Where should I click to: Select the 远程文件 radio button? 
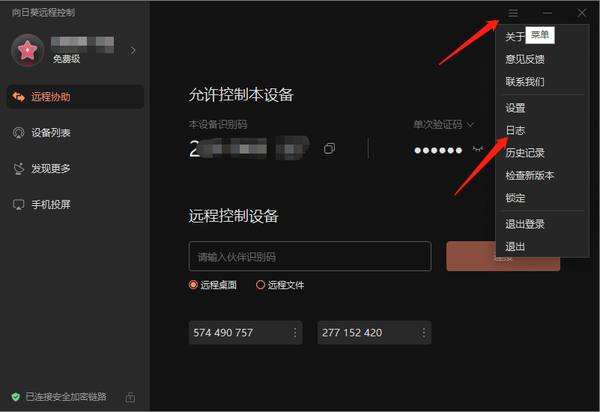[x=260, y=285]
